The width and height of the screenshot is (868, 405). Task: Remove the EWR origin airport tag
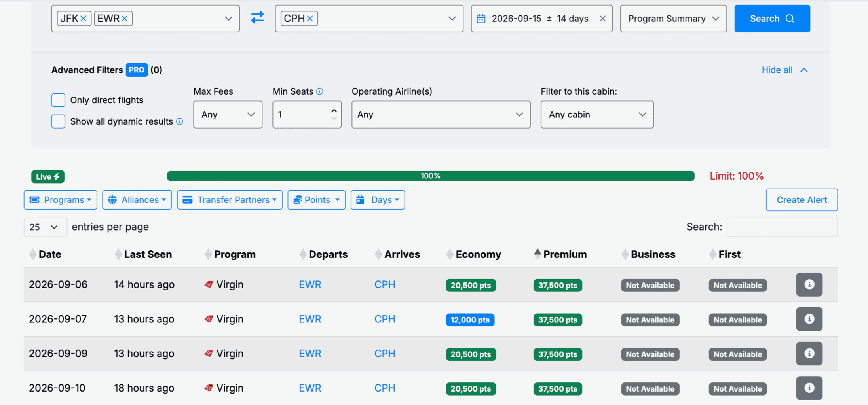click(125, 19)
